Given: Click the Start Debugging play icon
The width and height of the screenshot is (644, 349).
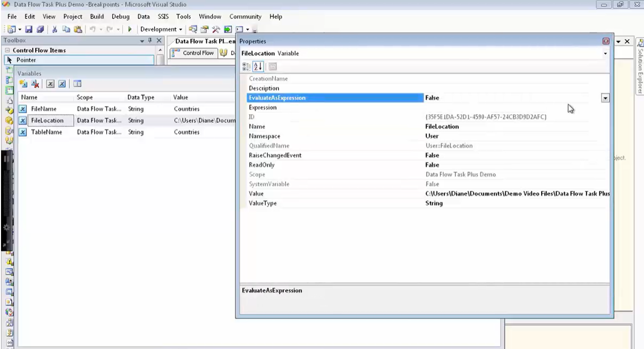Looking at the screenshot, I should click(x=129, y=29).
